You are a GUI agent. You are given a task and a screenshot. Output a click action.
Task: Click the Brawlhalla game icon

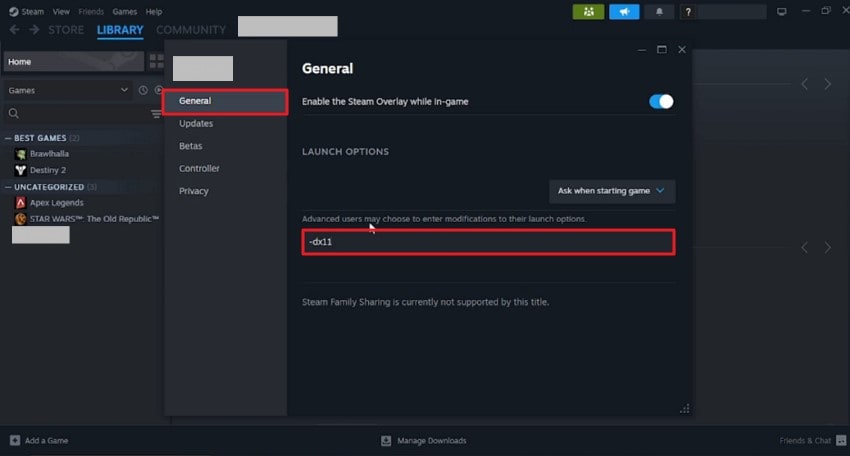click(21, 154)
